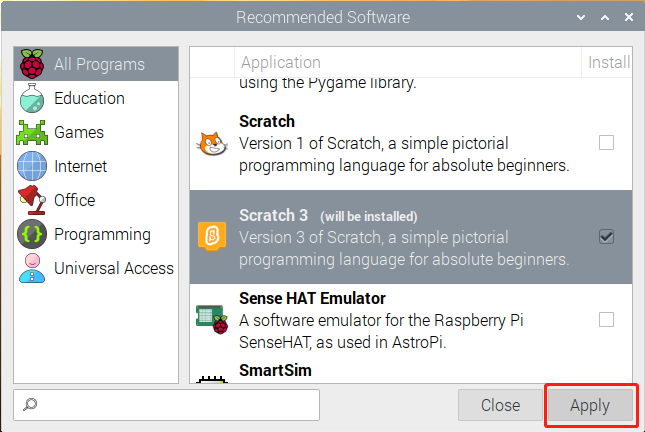Image resolution: width=645 pixels, height=432 pixels.
Task: Uncheck the Scratch 3 install checkbox
Action: [x=606, y=237]
